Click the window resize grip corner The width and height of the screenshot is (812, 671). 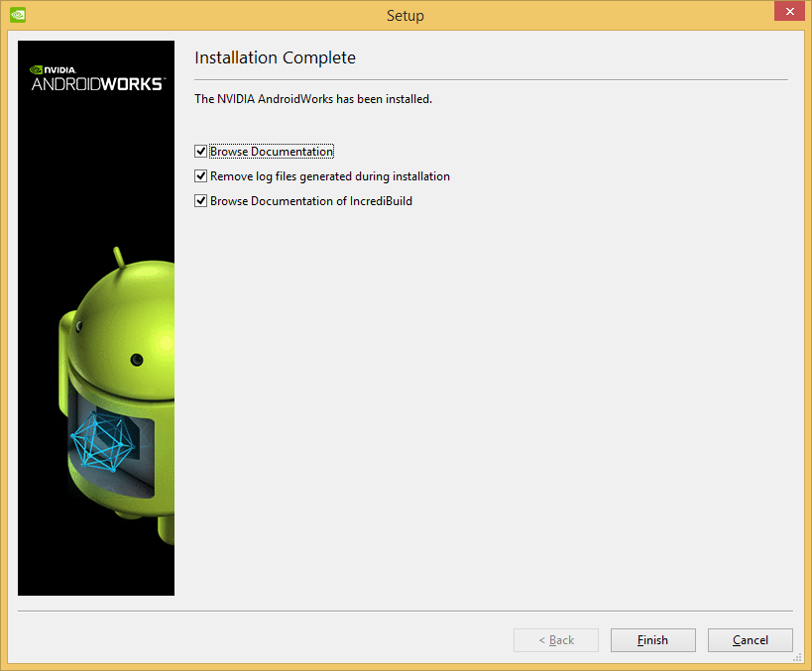(x=797, y=657)
